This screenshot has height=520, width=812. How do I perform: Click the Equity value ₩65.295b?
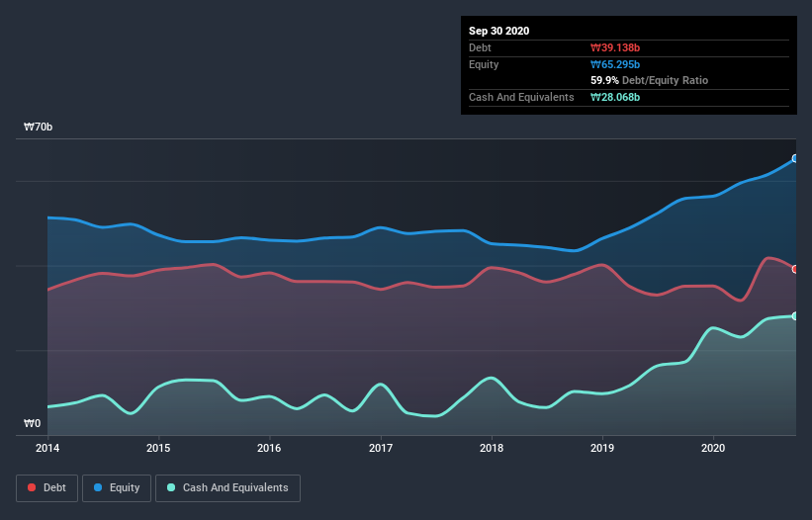tap(615, 64)
